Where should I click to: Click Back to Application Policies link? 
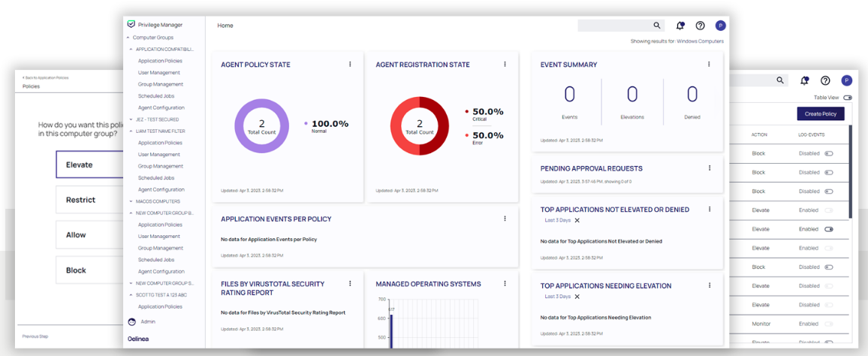coord(45,77)
